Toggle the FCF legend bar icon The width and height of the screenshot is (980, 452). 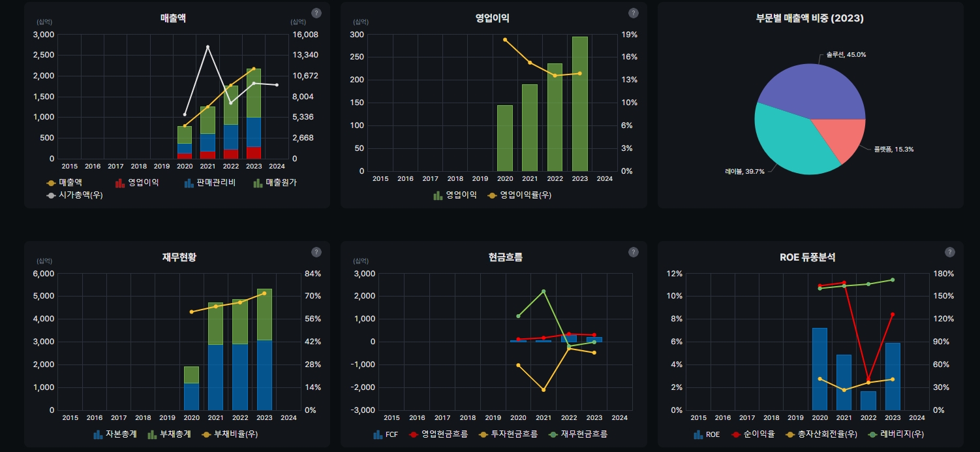(378, 434)
